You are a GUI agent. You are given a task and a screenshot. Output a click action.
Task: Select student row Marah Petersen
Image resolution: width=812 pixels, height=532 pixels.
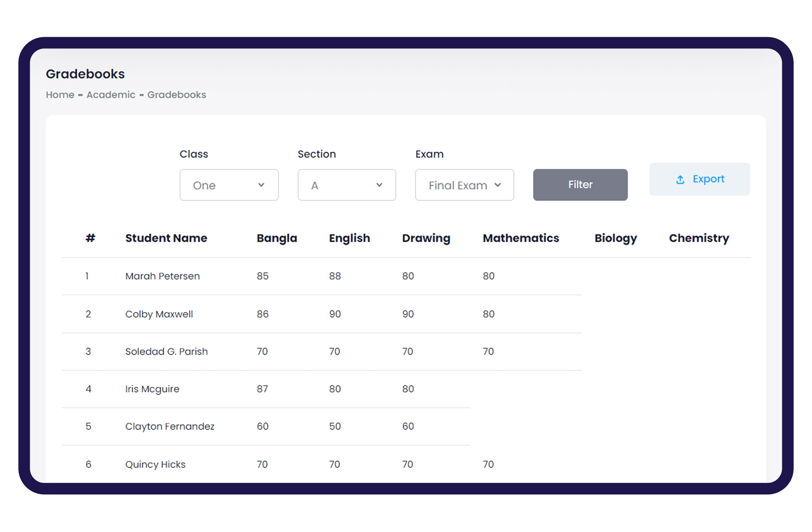point(162,276)
